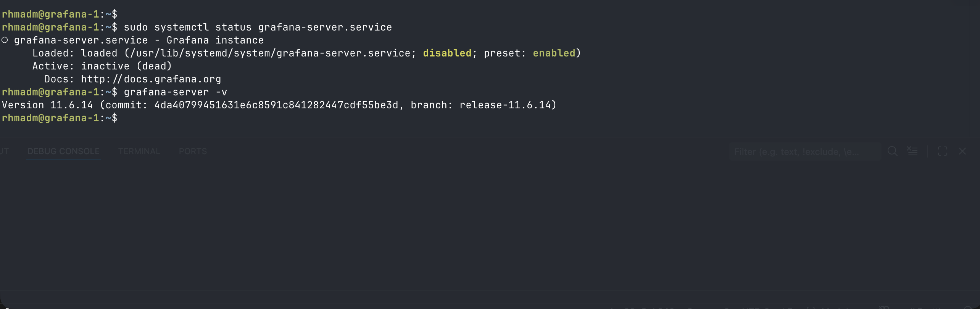Click the Find icon in the debug console toolbar
Viewport: 980px width, 309px height.
[892, 151]
